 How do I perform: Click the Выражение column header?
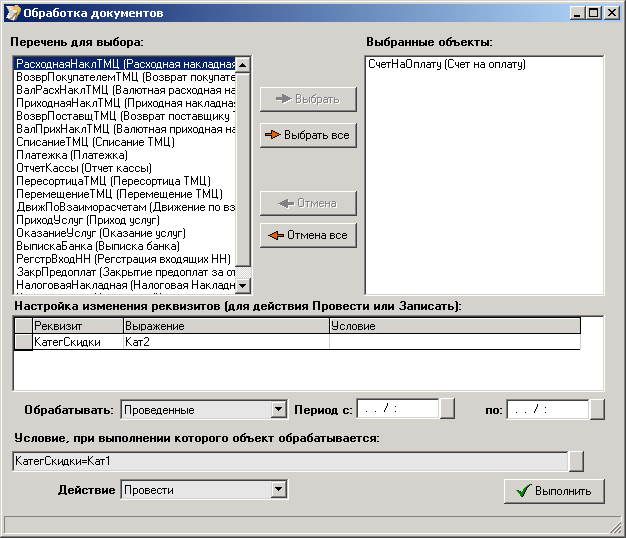tap(226, 326)
